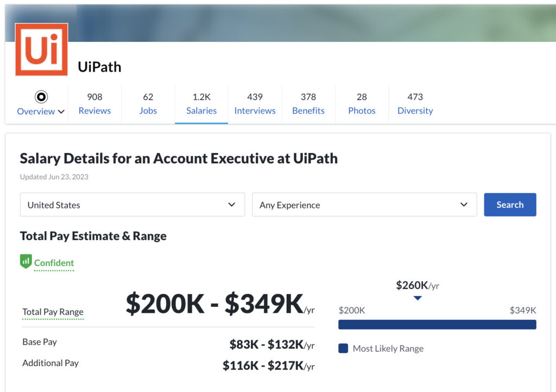Screen dimensions: 556x392
Task: Open the United States location dropdown
Action: pos(132,205)
